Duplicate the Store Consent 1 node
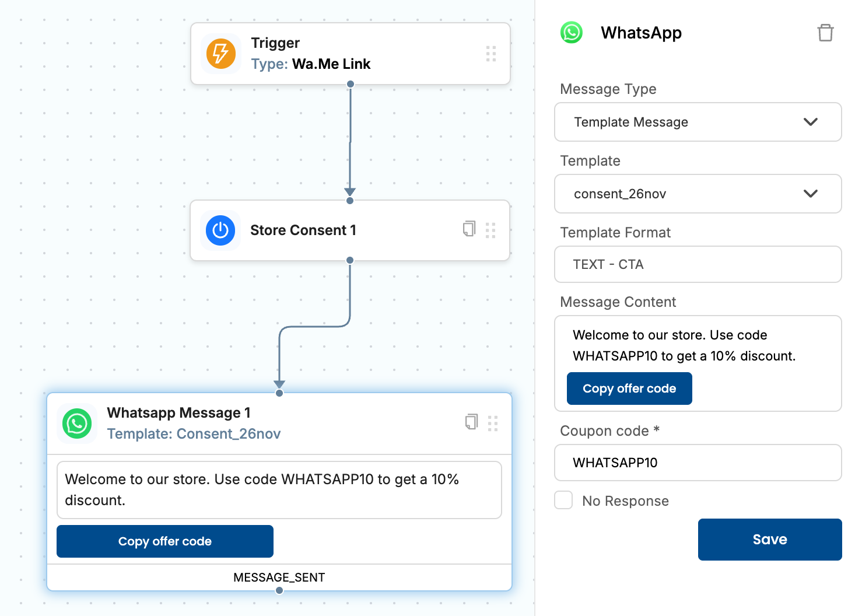855x616 pixels. click(469, 229)
